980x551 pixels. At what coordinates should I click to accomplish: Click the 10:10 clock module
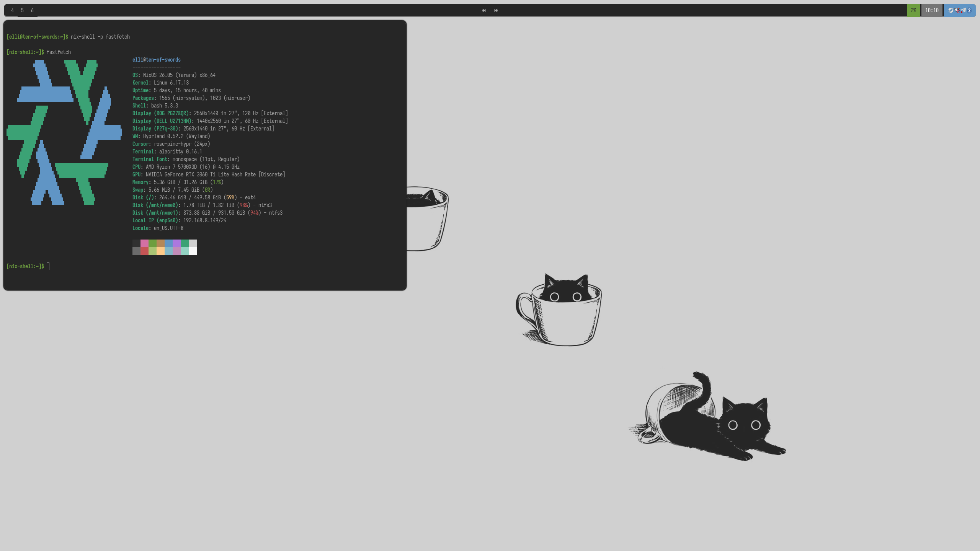(x=932, y=10)
